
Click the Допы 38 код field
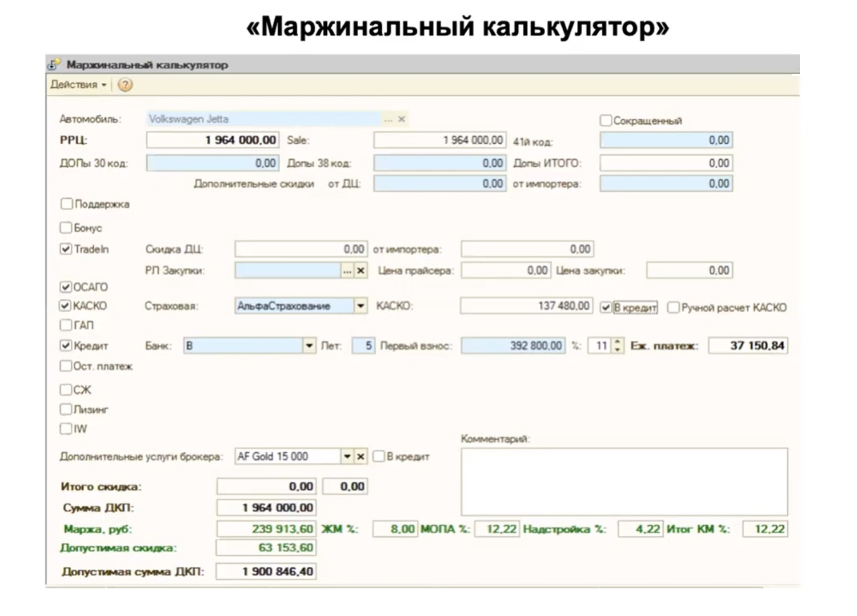click(x=440, y=163)
